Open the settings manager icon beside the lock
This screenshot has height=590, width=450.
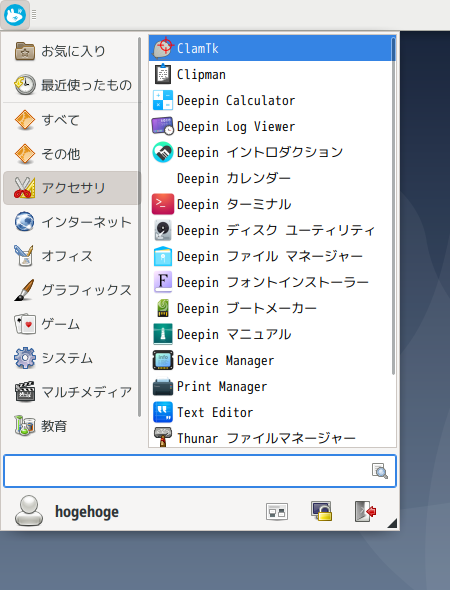point(277,511)
